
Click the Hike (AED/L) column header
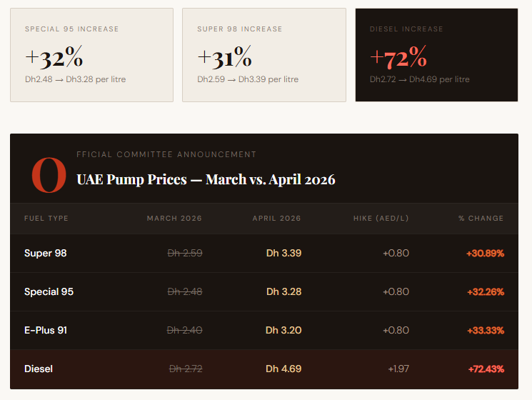coord(381,219)
